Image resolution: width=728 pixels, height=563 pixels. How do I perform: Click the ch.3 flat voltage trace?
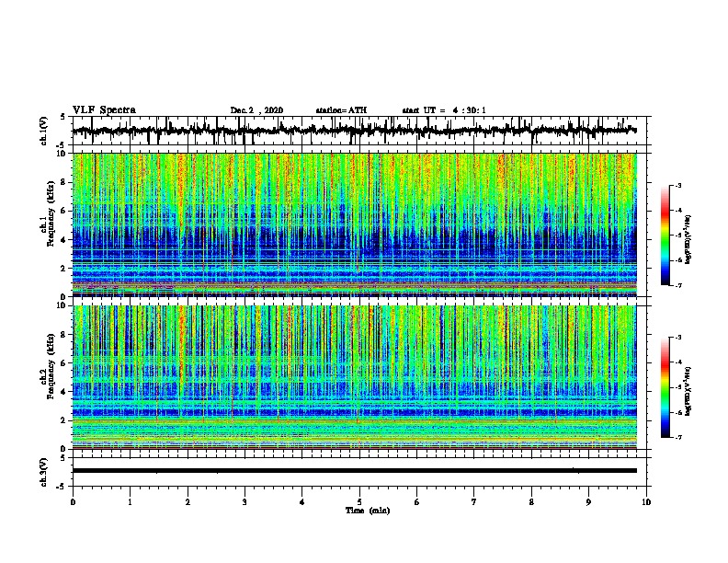354,471
